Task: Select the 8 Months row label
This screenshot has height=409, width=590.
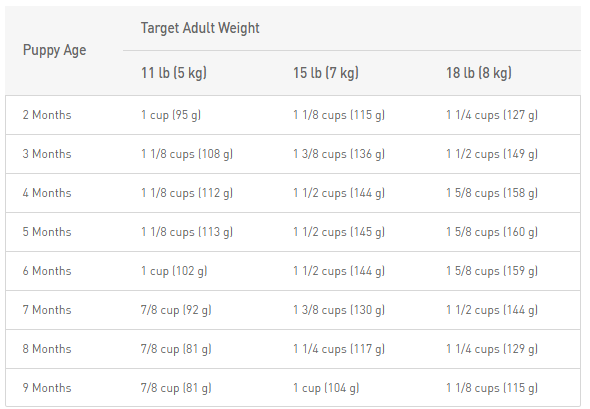Action: (x=47, y=349)
